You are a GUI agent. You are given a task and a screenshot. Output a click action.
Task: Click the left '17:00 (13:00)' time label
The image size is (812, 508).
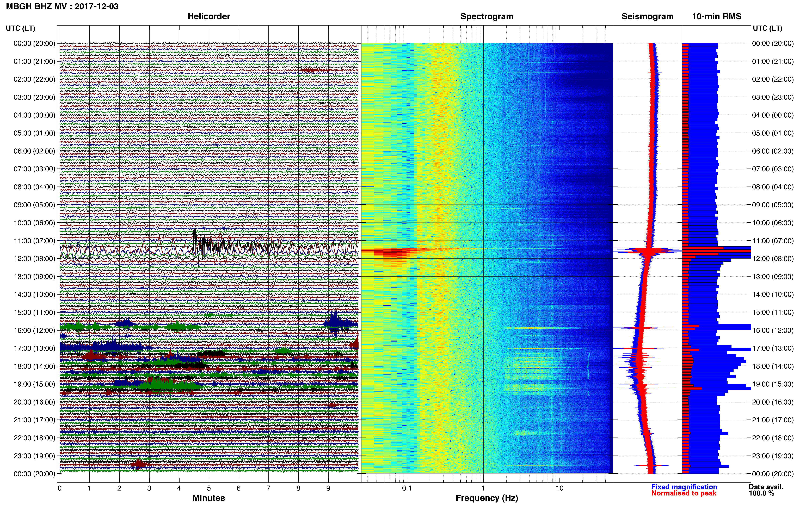tap(34, 348)
